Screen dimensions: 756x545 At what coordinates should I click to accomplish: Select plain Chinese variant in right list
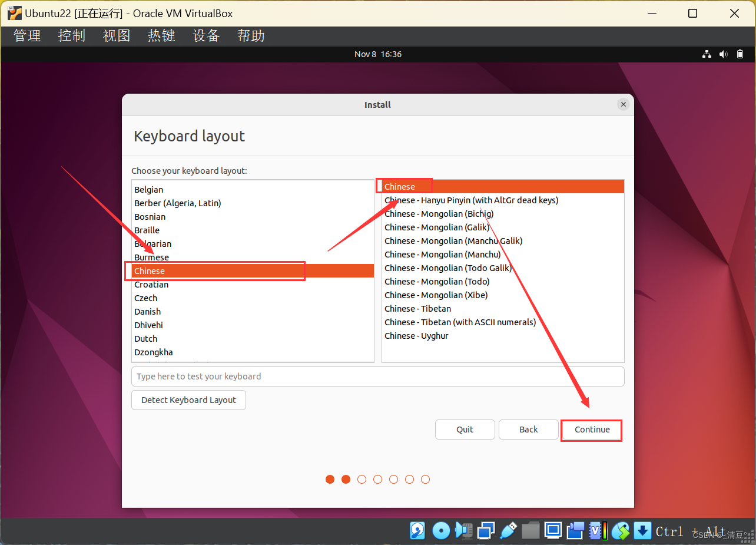(503, 187)
